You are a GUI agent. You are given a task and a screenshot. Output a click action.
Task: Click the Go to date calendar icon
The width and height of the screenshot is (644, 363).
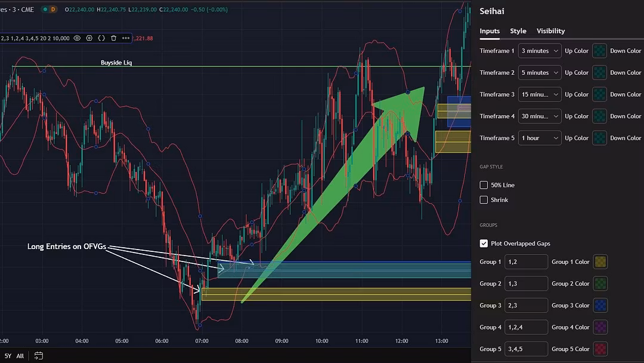click(39, 356)
